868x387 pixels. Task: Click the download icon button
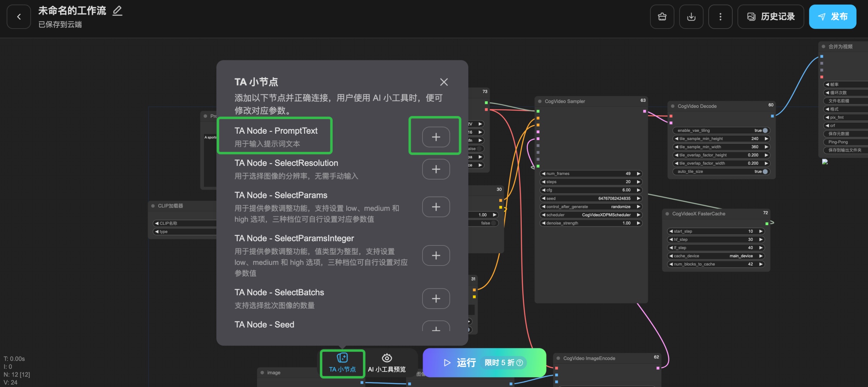691,16
